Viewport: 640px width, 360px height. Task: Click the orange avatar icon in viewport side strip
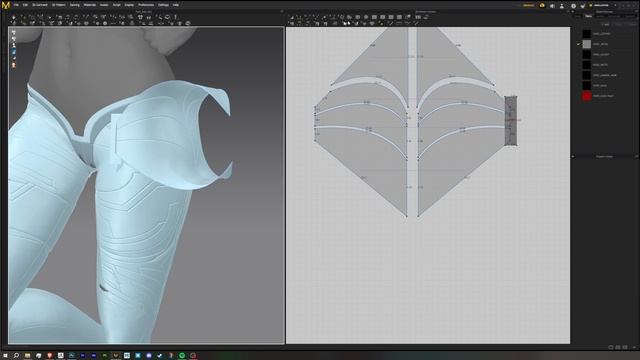coord(13,65)
